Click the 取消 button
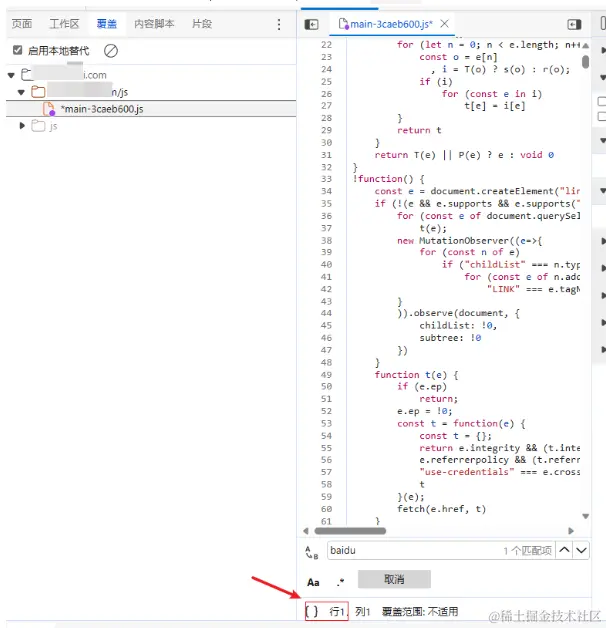Viewport: 606px width, 628px height. pos(394,579)
